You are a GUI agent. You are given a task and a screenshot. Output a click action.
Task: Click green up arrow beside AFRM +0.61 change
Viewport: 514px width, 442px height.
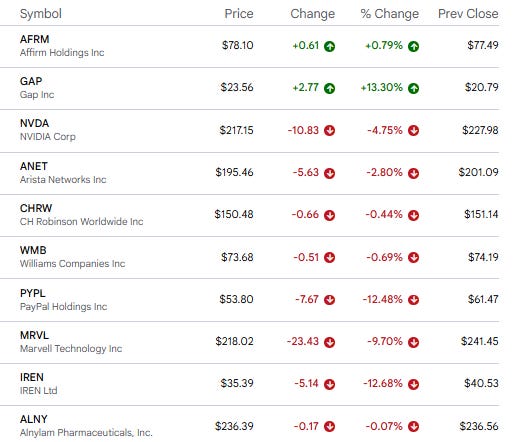pyautogui.click(x=329, y=46)
